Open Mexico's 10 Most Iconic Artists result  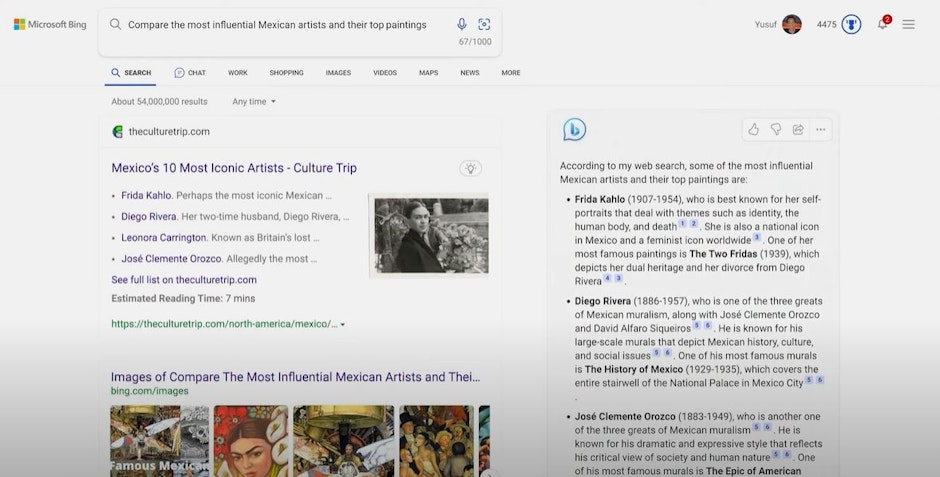tap(234, 168)
